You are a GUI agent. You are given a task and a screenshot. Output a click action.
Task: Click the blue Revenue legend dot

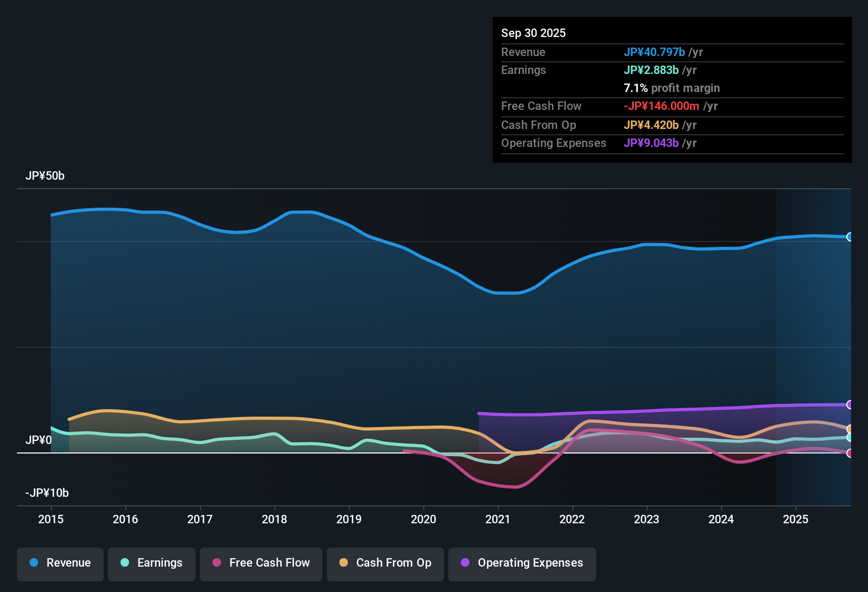(x=34, y=563)
